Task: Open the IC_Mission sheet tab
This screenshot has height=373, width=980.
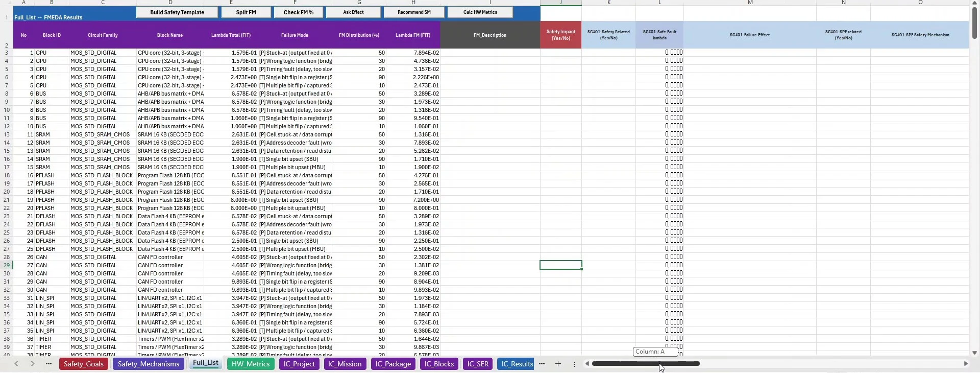Action: point(345,364)
